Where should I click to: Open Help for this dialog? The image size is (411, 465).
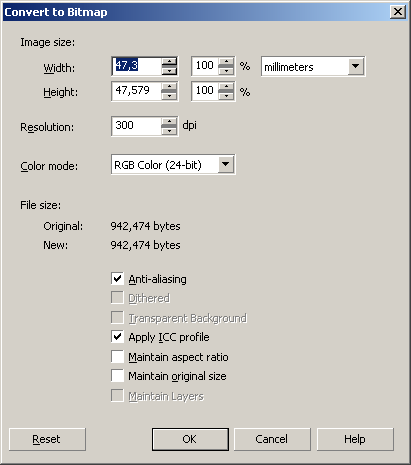pyautogui.click(x=355, y=439)
